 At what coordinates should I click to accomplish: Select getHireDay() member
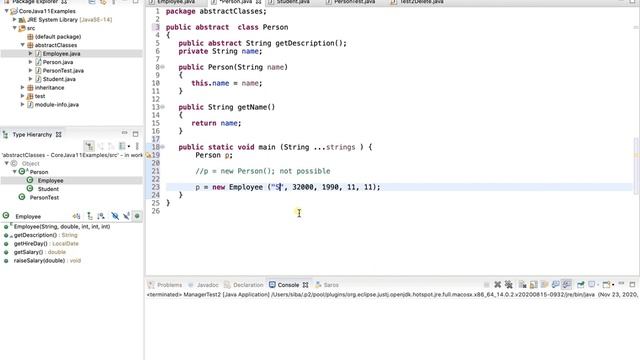pos(46,244)
